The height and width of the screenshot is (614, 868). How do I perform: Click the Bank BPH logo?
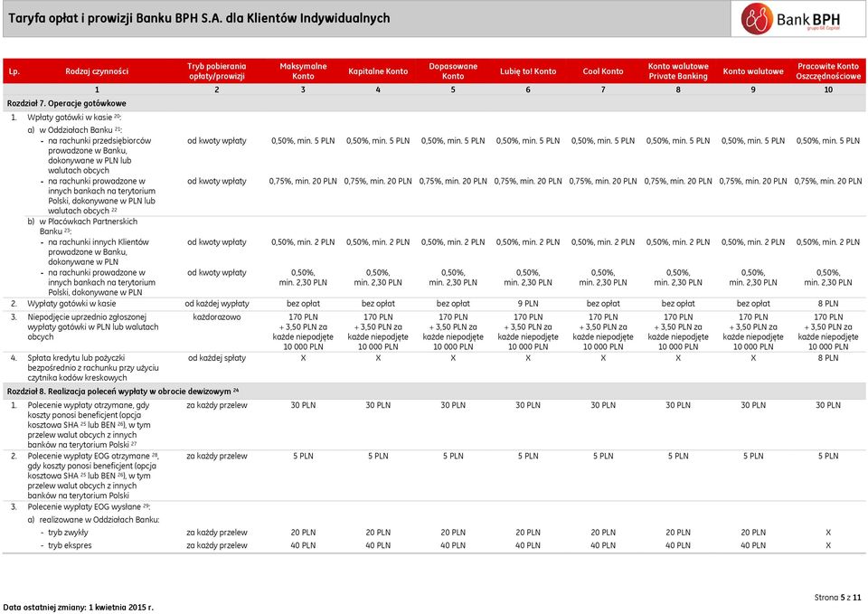tap(792, 19)
